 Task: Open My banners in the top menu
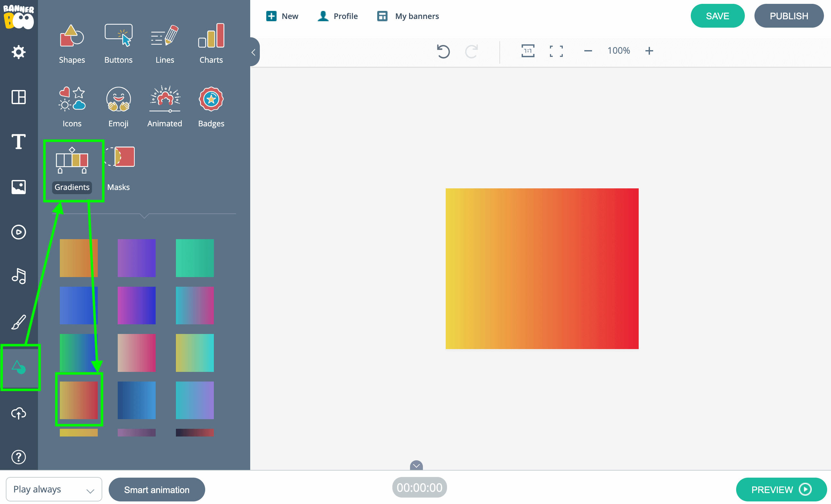click(408, 16)
